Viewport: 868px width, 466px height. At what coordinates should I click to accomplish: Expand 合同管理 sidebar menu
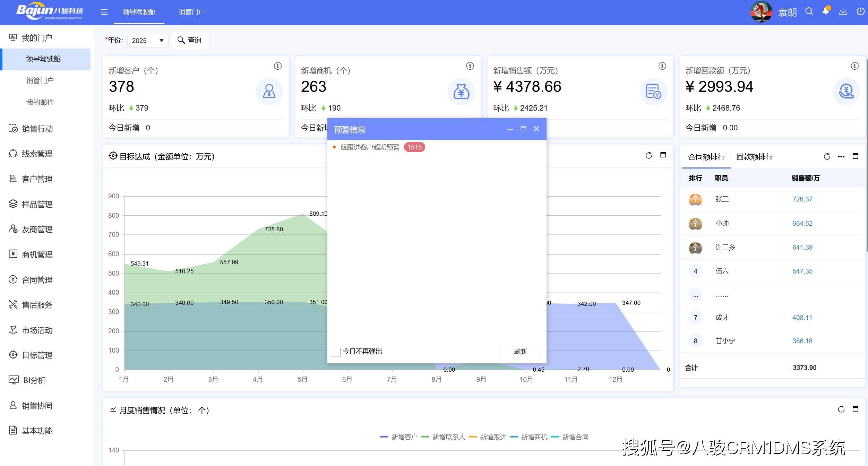37,280
